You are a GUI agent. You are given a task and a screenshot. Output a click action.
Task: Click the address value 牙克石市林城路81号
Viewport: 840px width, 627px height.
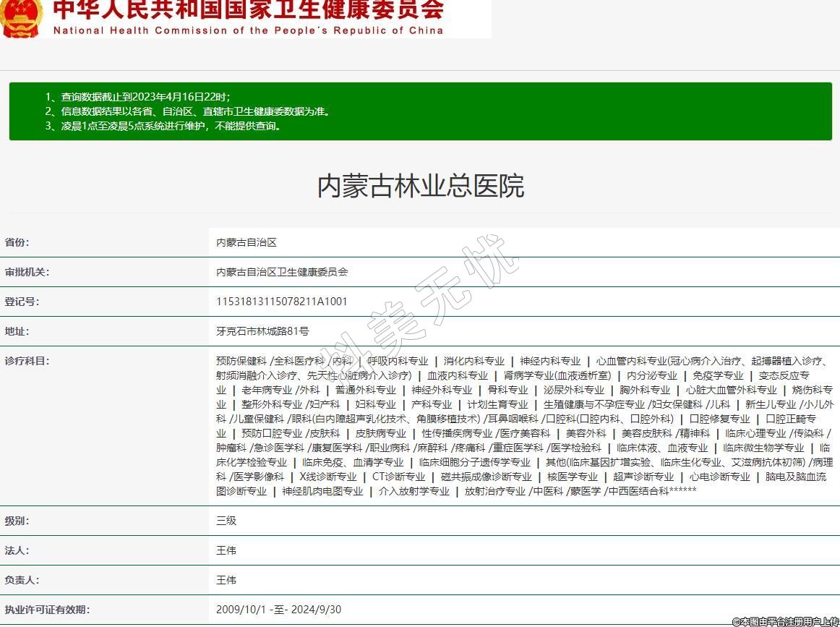[262, 331]
